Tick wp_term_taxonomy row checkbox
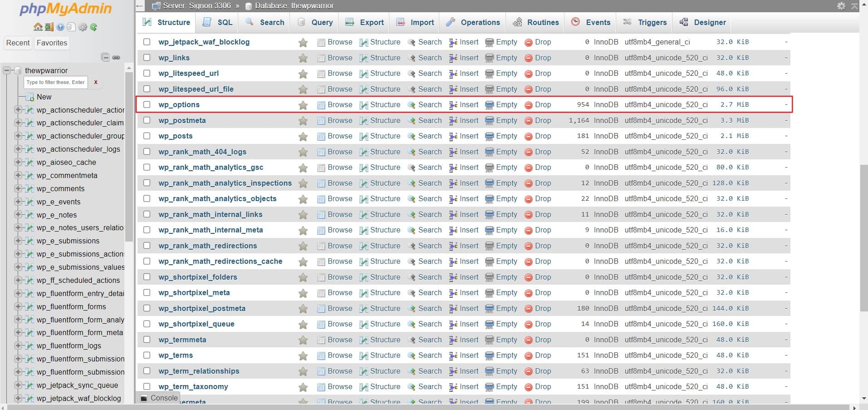 click(147, 386)
